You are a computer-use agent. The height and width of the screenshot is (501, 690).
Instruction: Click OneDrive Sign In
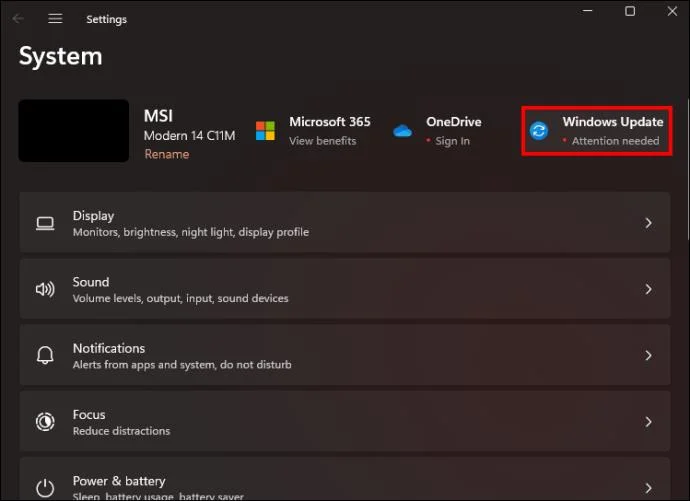[x=452, y=141]
